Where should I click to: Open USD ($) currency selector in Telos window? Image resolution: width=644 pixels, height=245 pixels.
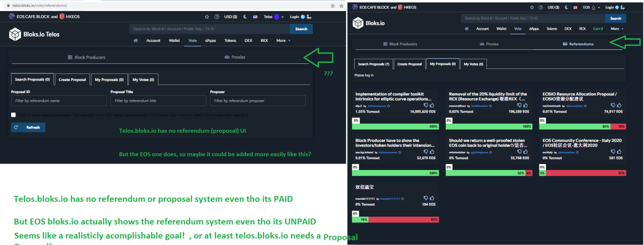(230, 17)
